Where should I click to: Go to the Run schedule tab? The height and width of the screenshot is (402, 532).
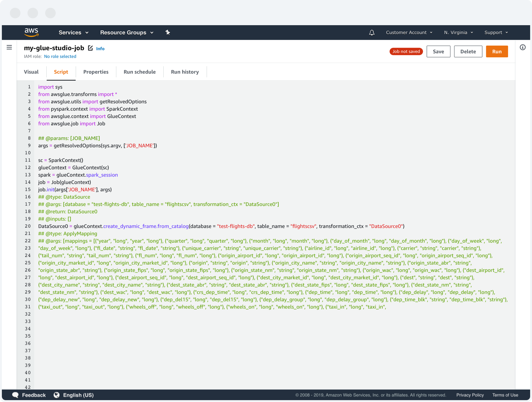(x=140, y=72)
